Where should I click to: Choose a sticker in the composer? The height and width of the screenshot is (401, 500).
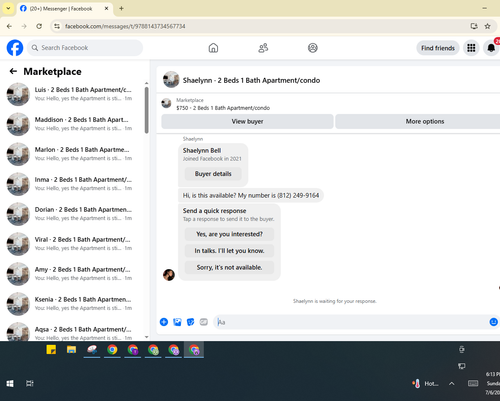click(x=190, y=322)
